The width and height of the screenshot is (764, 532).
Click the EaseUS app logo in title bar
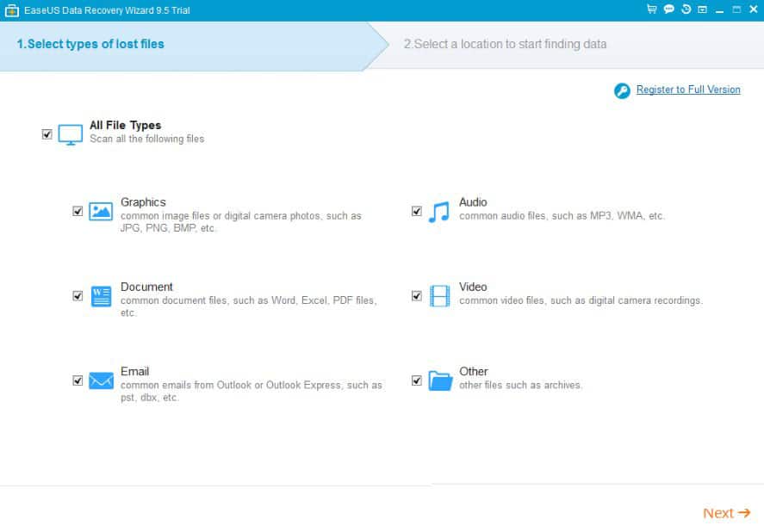(x=12, y=10)
